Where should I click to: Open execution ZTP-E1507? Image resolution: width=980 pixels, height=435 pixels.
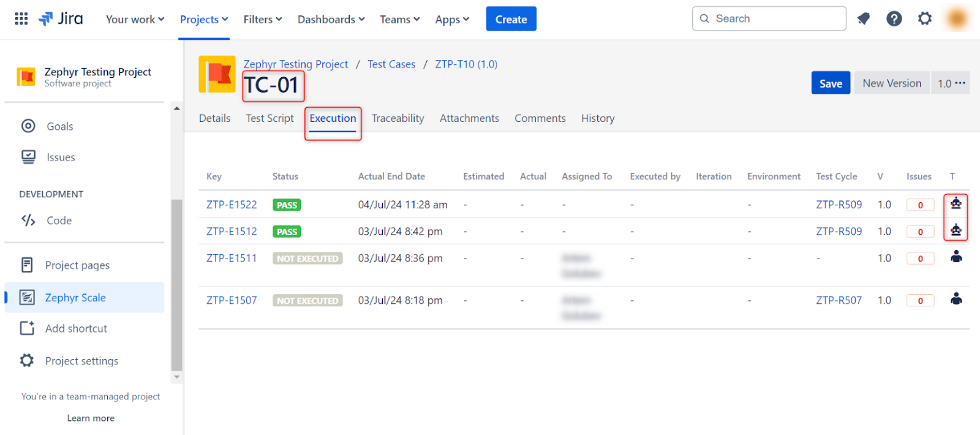pyautogui.click(x=232, y=300)
